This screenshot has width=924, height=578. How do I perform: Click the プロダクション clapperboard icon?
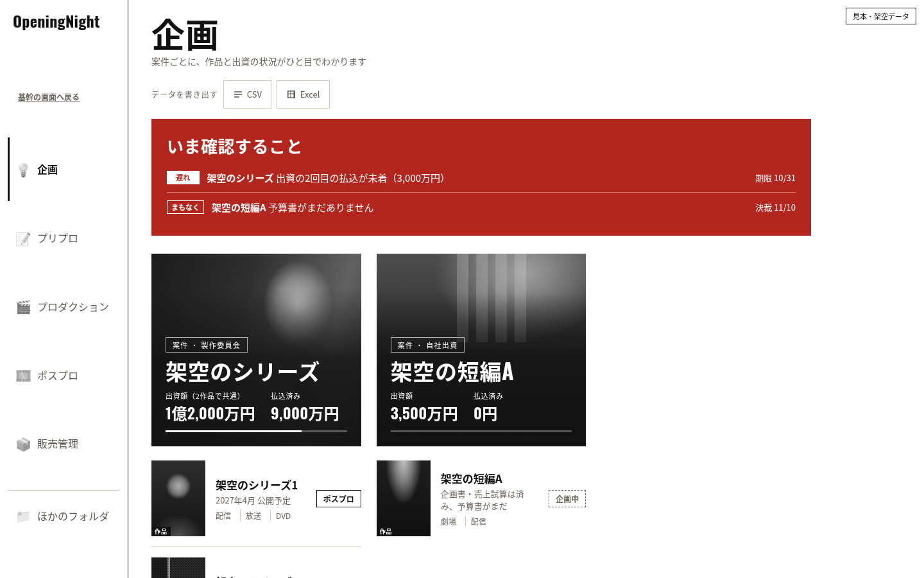tap(24, 307)
